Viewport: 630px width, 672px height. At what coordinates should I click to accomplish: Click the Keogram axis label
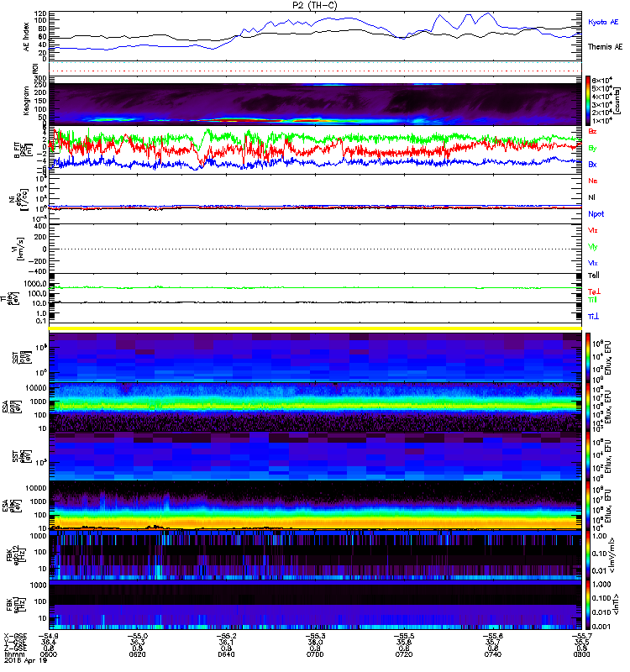[27, 100]
